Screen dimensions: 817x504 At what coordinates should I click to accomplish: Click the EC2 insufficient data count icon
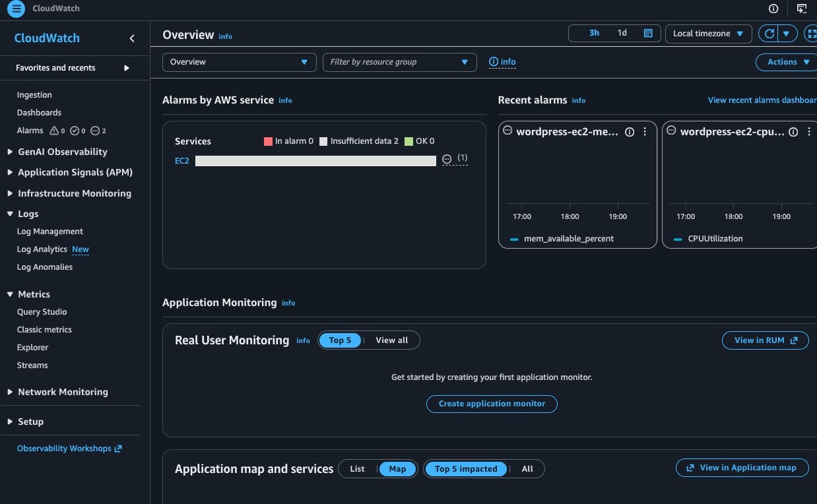click(447, 159)
